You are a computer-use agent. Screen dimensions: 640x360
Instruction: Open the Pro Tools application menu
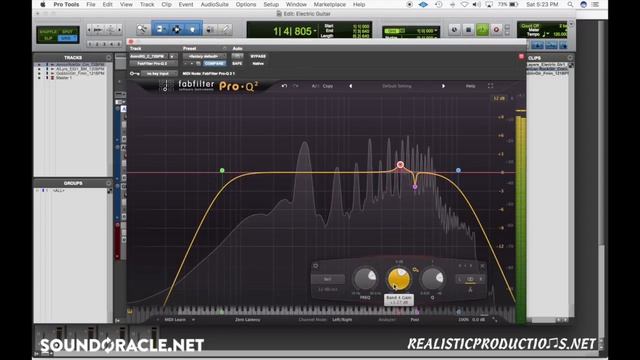(x=66, y=4)
